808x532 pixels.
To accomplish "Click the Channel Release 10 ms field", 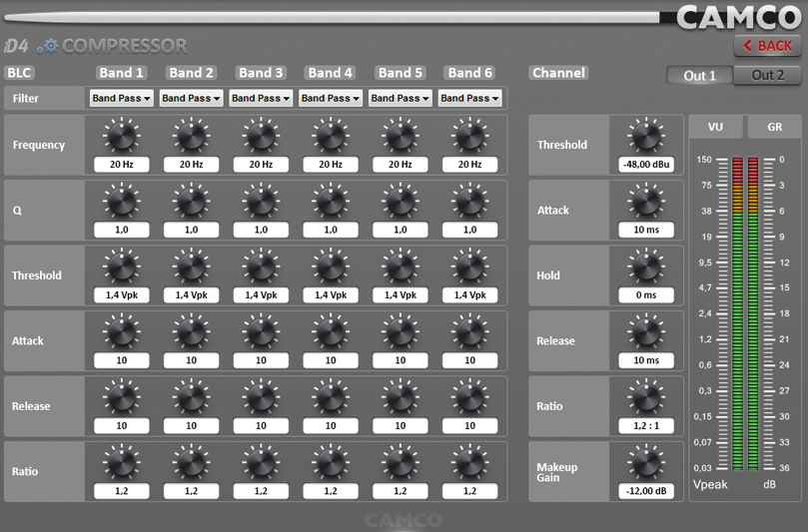I will tap(646, 360).
